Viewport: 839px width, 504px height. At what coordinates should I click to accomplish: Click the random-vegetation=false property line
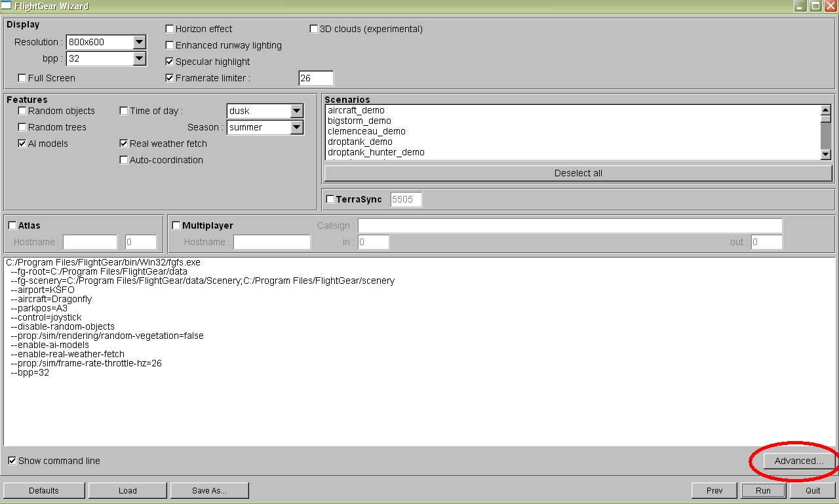click(107, 336)
